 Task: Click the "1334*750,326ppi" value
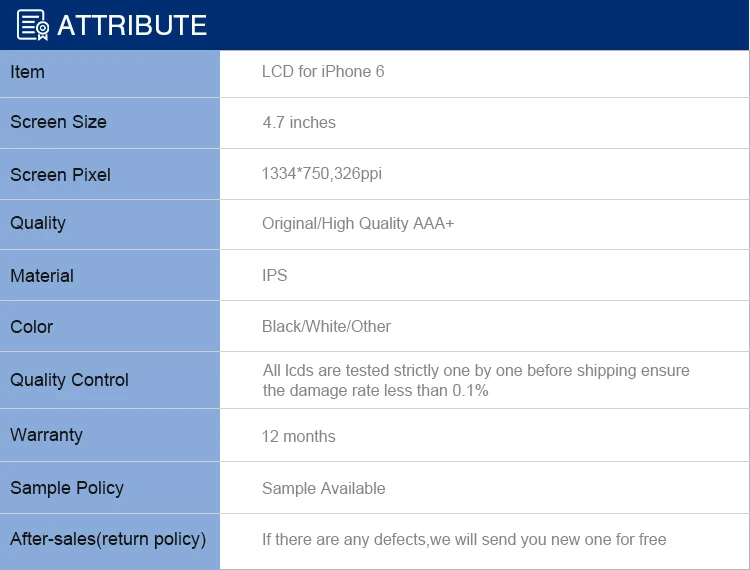tap(322, 174)
